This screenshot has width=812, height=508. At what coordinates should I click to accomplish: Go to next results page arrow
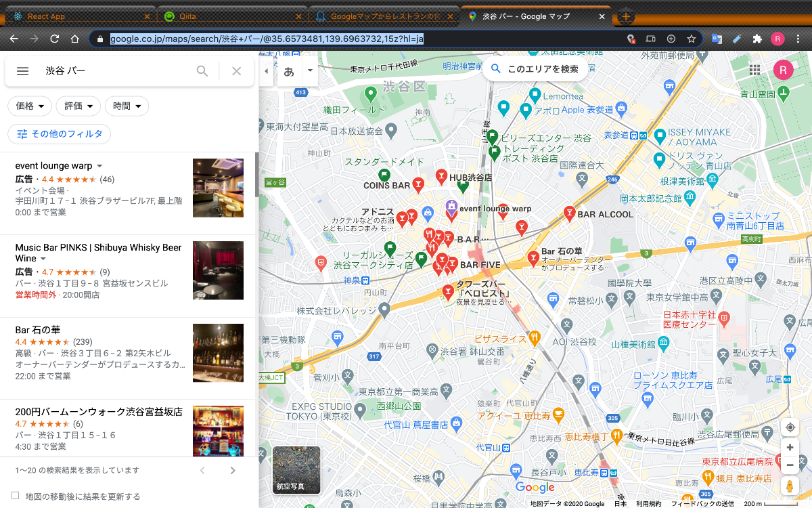[x=233, y=470]
